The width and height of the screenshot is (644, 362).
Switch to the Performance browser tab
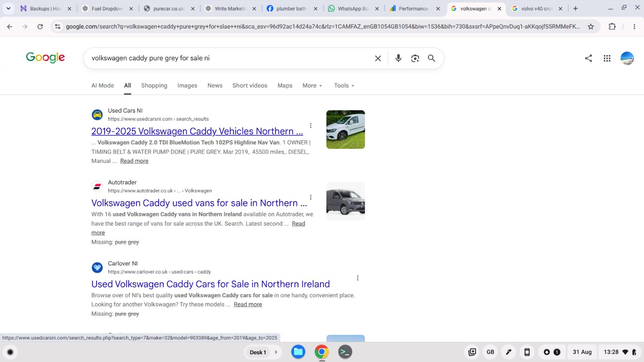(x=415, y=8)
